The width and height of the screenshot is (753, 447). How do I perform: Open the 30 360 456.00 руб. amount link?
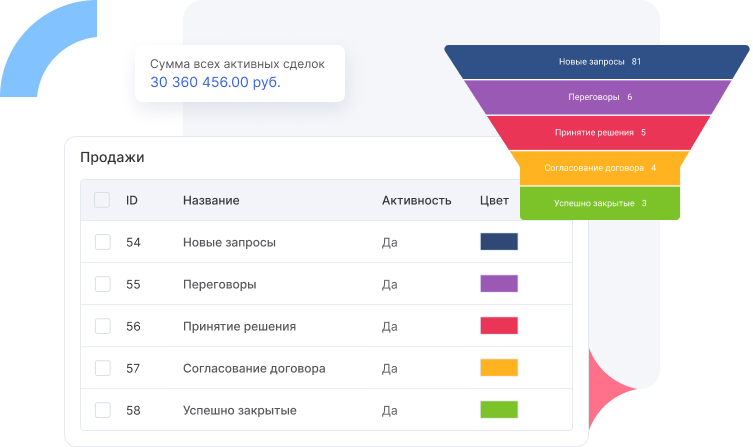tap(215, 83)
